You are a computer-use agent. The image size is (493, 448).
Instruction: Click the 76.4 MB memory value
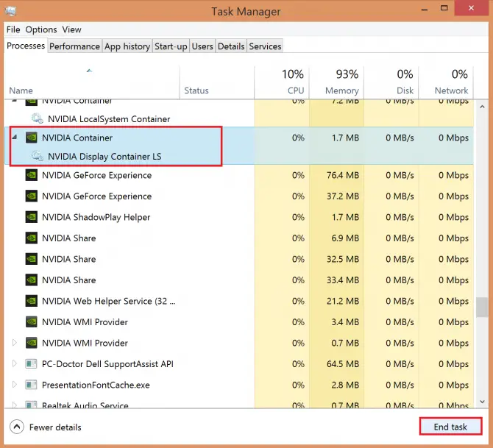pyautogui.click(x=343, y=175)
